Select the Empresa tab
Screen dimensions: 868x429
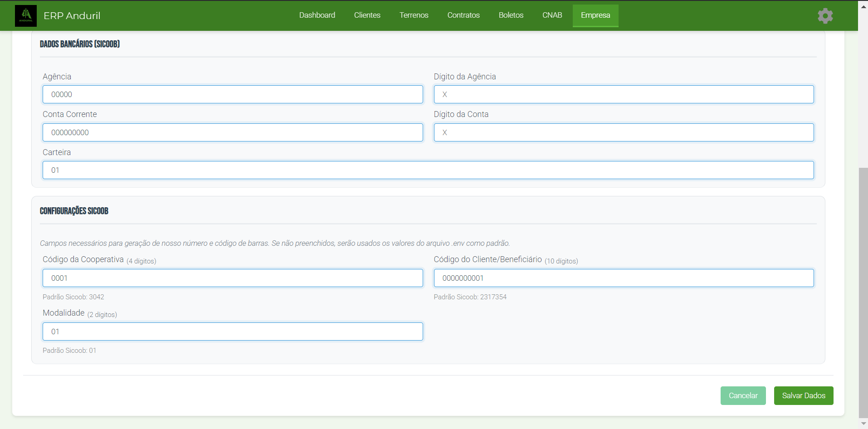click(595, 15)
